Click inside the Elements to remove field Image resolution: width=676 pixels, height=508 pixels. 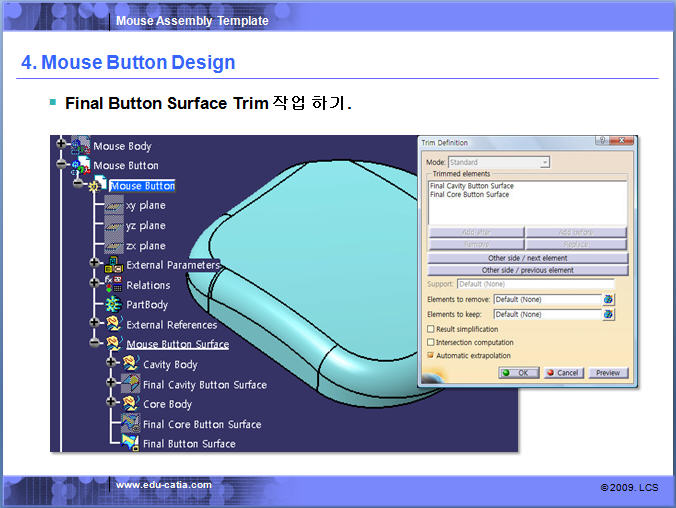point(545,299)
